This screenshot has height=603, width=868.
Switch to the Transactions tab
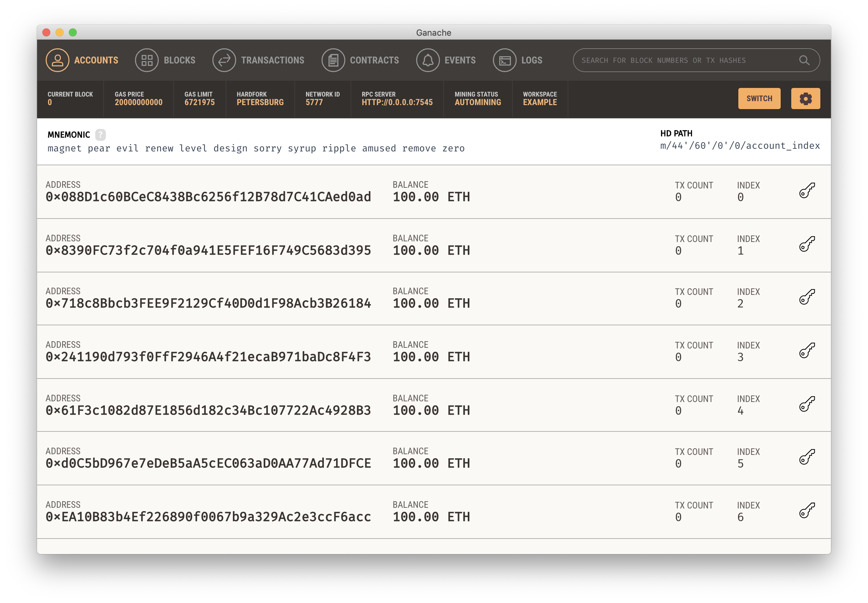click(259, 60)
